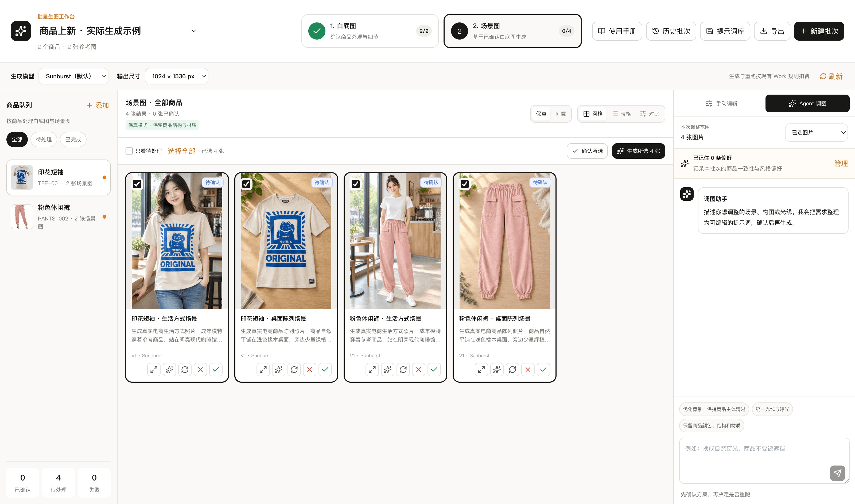Viewport: 855px width, 504px height.
Task: Open the 生成模型 Sunburst dropdown
Action: coord(74,76)
